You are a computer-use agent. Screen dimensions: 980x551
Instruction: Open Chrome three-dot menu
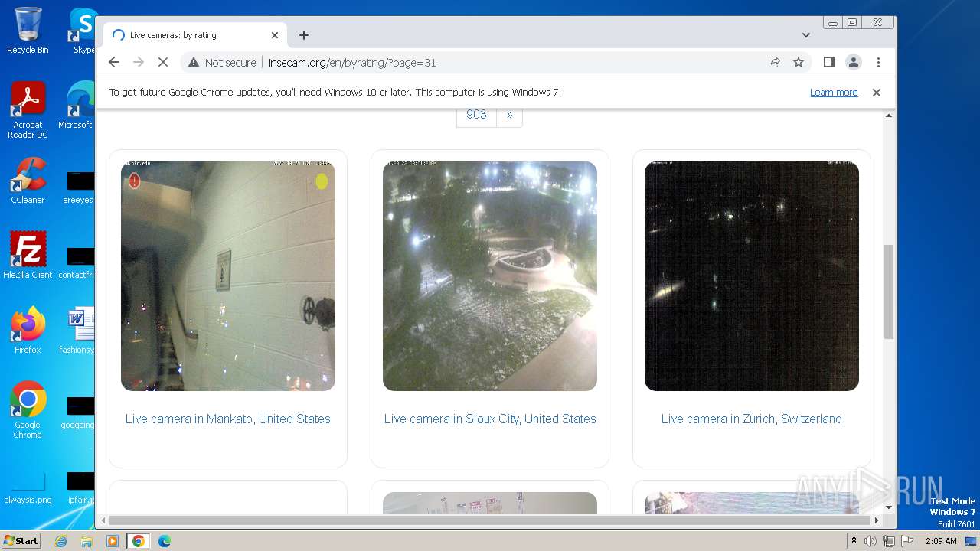point(878,63)
